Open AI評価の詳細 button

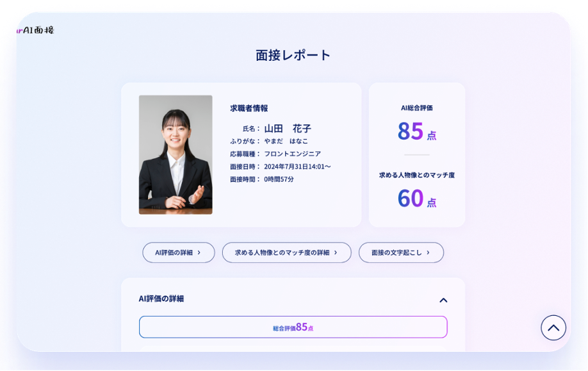point(179,252)
